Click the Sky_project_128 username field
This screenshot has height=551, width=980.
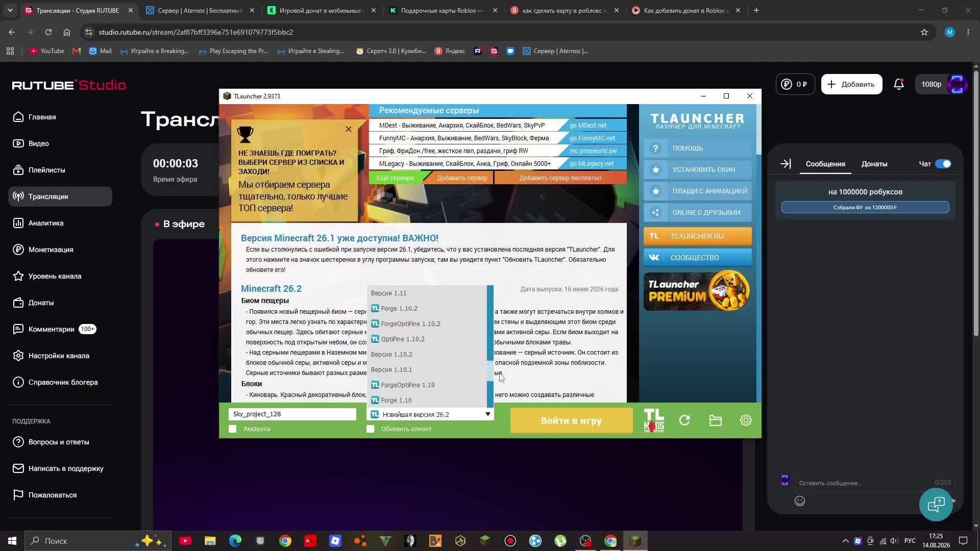coord(292,414)
